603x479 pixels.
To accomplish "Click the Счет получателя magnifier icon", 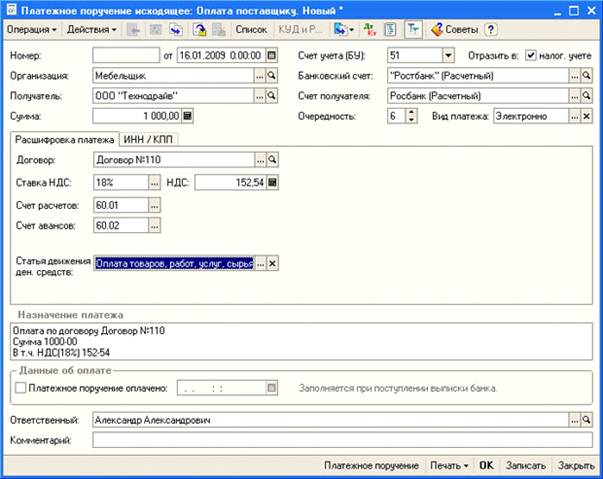I will 586,96.
